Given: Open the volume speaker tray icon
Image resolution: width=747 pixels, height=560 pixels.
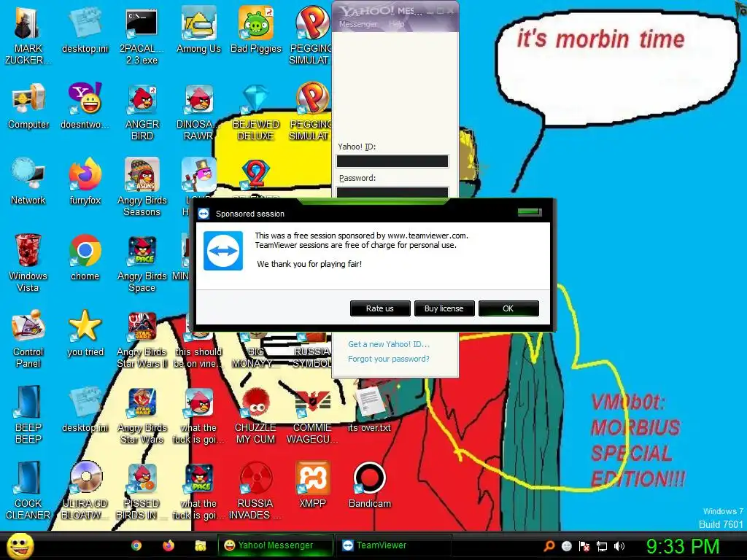Looking at the screenshot, I should point(619,545).
